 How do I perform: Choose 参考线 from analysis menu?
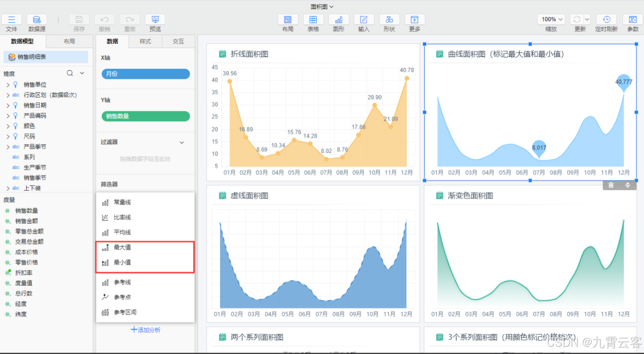(145, 283)
